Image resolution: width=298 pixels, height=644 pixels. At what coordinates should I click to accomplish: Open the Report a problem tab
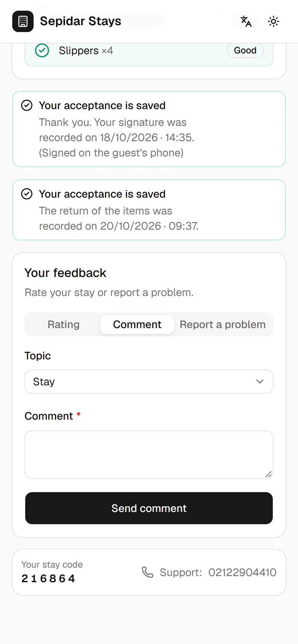(x=223, y=324)
